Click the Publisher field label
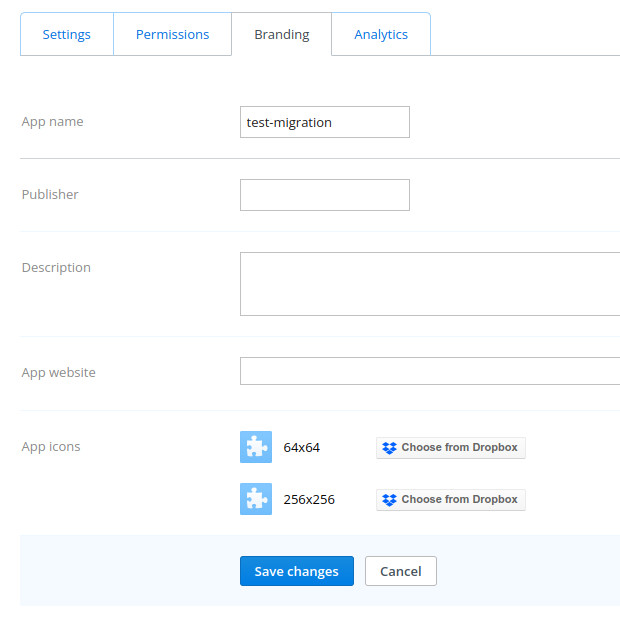 click(x=50, y=194)
